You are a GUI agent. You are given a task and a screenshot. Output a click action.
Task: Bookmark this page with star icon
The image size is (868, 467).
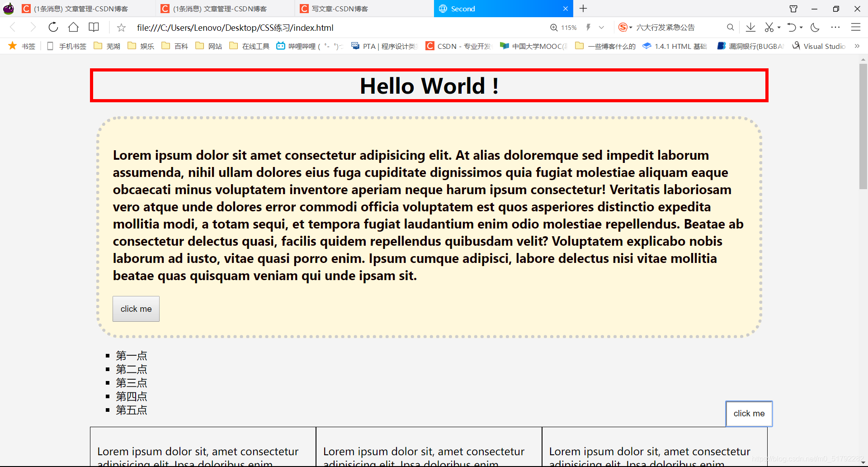pyautogui.click(x=121, y=28)
